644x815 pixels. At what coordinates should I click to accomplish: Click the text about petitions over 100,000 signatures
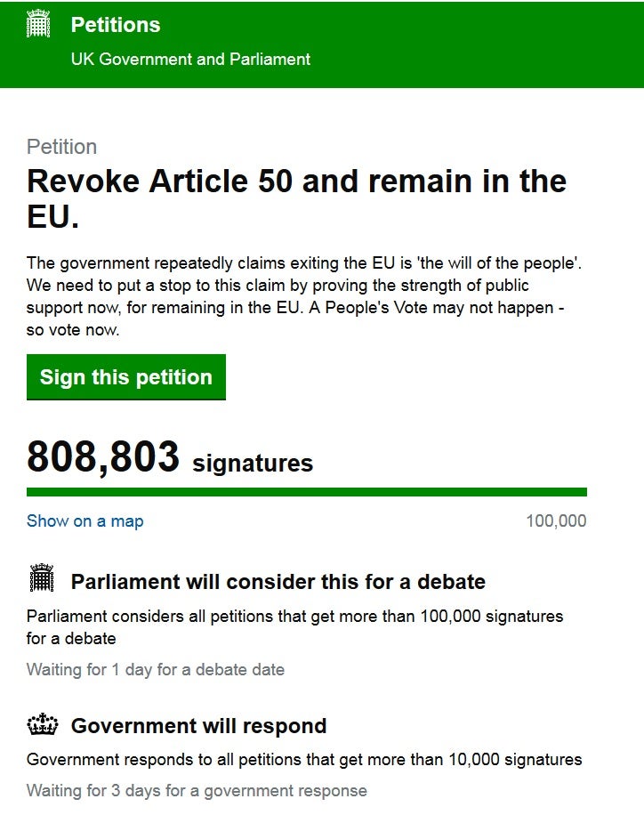[294, 626]
